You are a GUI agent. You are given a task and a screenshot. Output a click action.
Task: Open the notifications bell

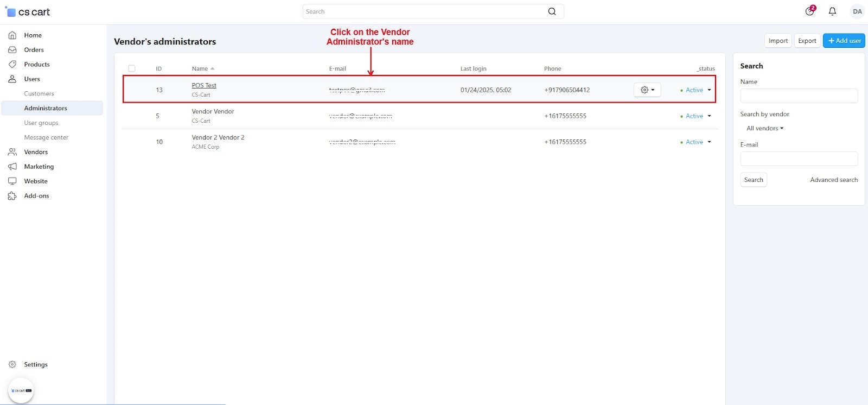tap(832, 11)
